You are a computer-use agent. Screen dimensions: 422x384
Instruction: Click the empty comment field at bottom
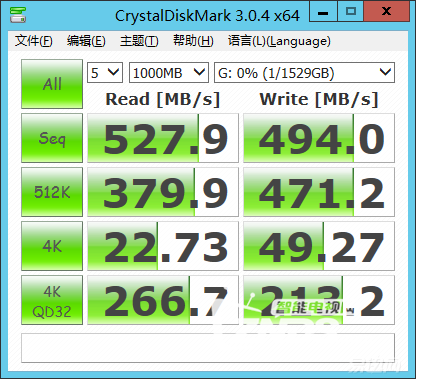(208, 348)
